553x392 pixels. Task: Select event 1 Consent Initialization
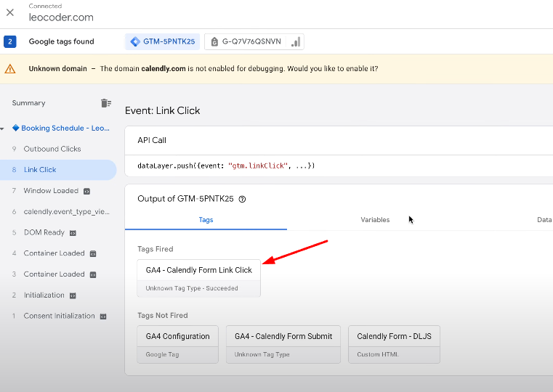(x=58, y=316)
